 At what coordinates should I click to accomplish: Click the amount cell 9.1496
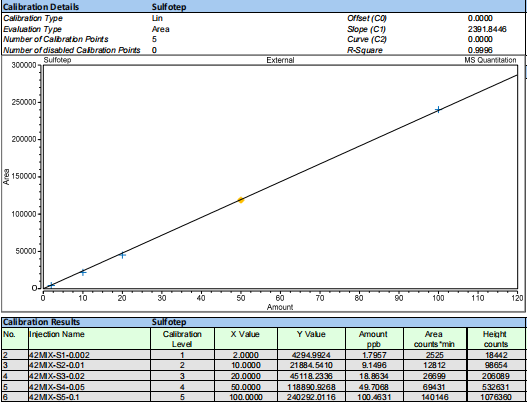[x=374, y=366]
